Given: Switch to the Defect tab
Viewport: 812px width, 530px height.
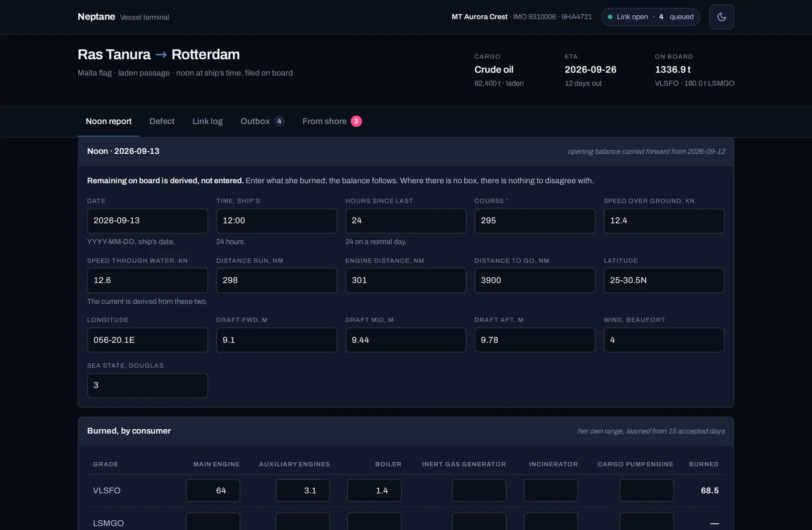Looking at the screenshot, I should pos(162,121).
